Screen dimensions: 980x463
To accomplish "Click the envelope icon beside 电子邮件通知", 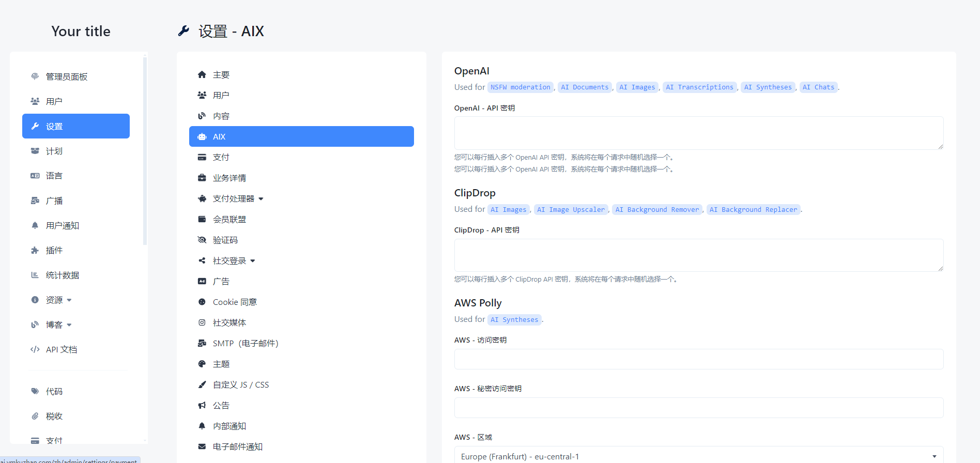I will click(202, 446).
